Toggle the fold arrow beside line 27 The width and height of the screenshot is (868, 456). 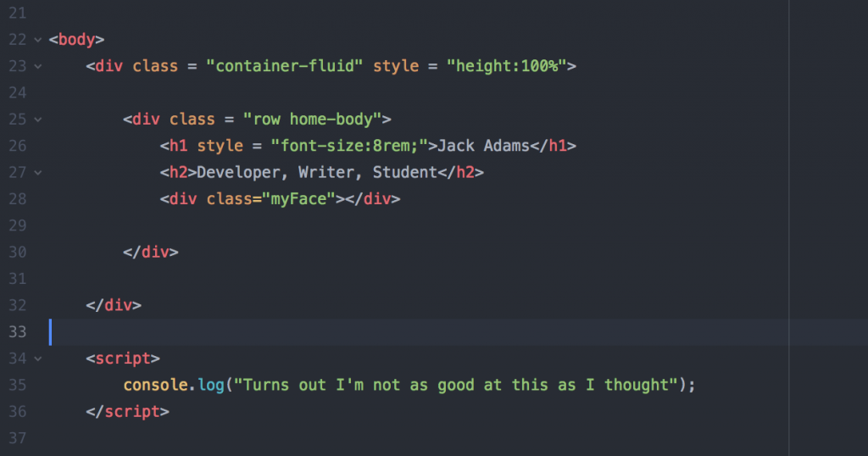click(37, 173)
